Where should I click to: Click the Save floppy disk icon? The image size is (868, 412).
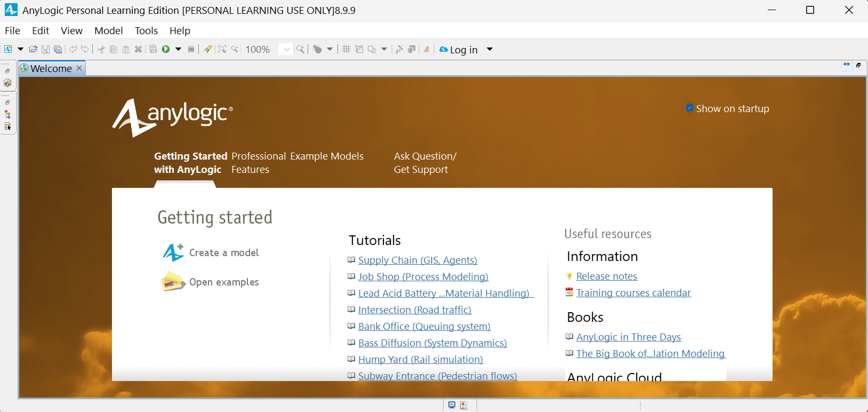click(45, 49)
